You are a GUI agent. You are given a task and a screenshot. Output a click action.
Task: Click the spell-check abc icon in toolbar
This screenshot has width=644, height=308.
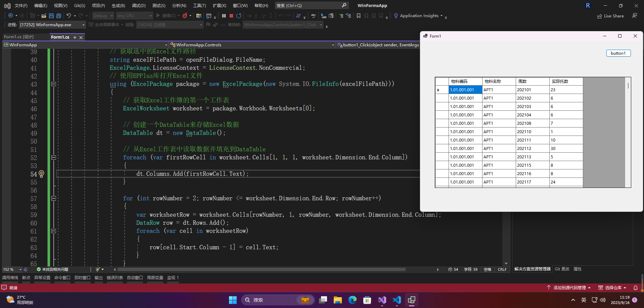tap(313, 16)
